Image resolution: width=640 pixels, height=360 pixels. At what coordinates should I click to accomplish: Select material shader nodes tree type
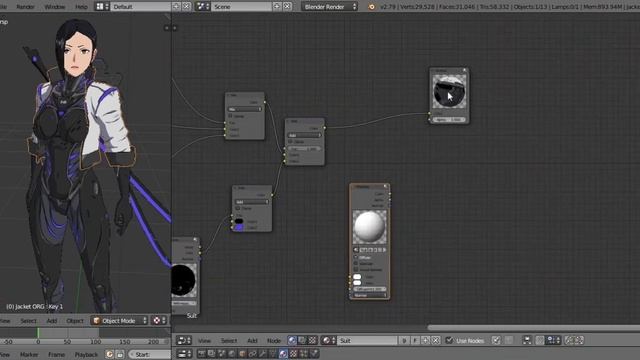tap(292, 340)
